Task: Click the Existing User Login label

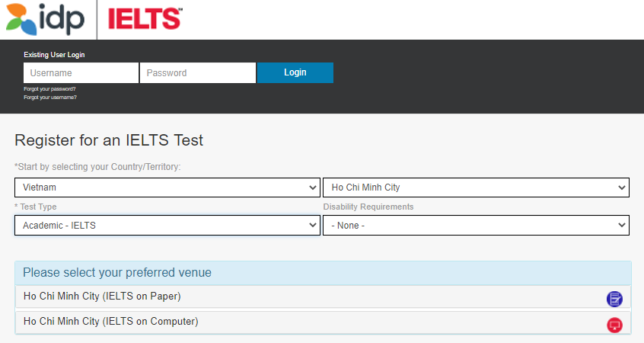Action: coord(54,55)
